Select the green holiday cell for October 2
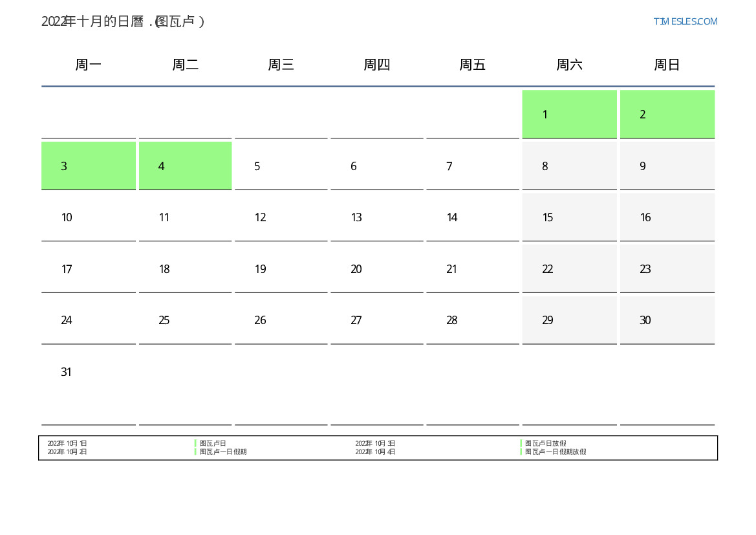Viewport: 756px width, 535px height. 667,115
